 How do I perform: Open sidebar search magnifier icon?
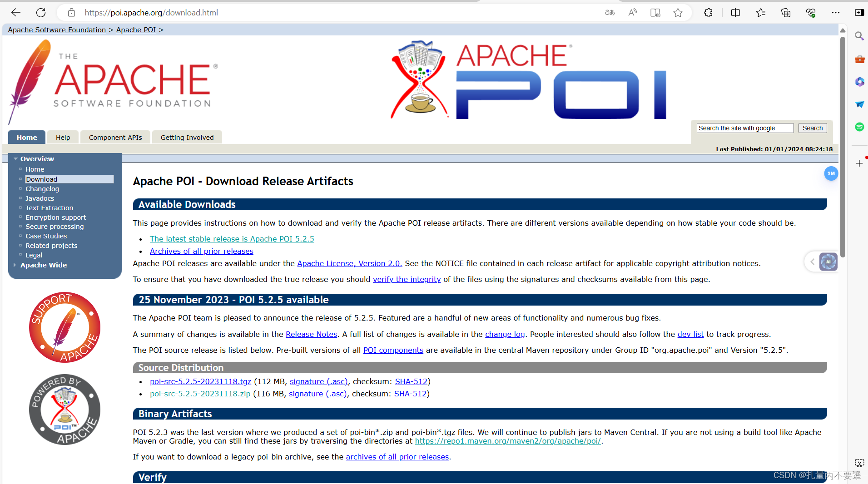(x=859, y=36)
